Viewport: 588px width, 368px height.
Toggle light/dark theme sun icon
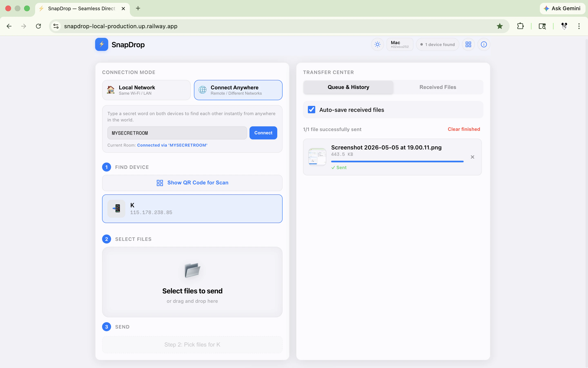(377, 44)
